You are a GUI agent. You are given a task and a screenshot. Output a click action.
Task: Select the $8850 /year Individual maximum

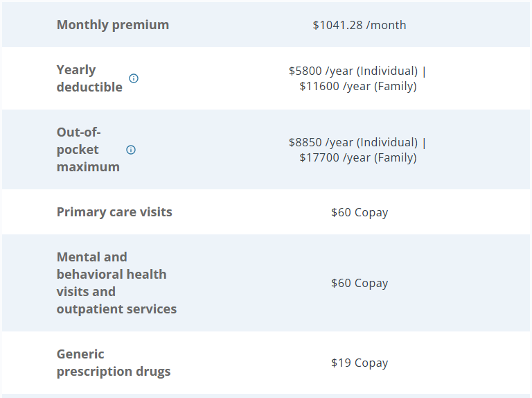click(353, 142)
